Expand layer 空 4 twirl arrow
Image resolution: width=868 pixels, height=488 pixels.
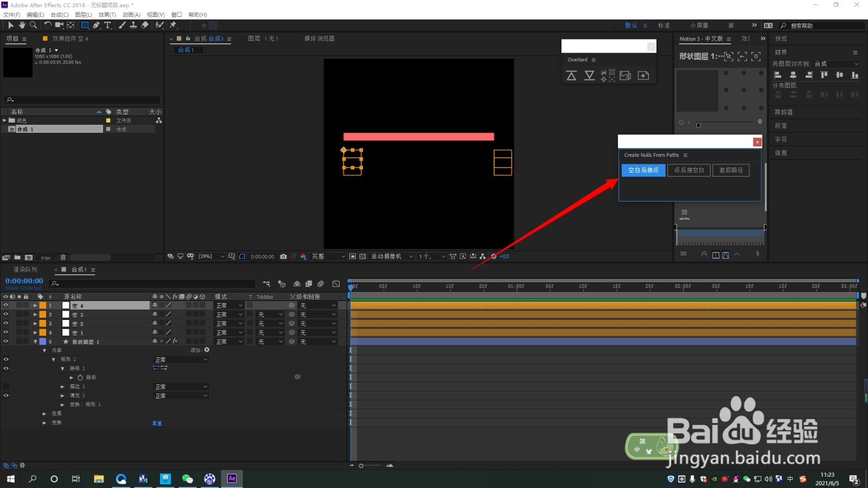(35, 306)
